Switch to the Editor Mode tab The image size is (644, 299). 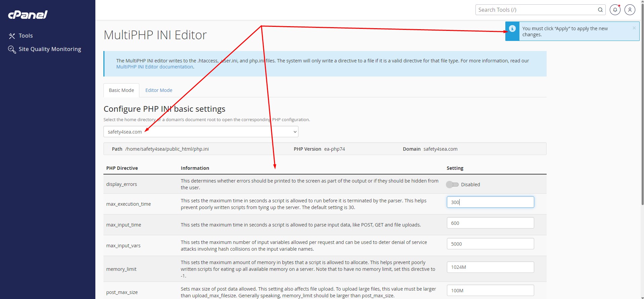pyautogui.click(x=158, y=90)
